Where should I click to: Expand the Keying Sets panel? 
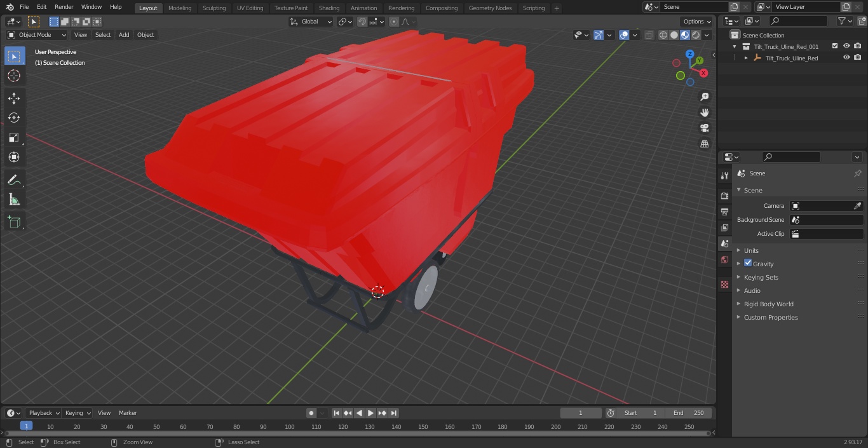click(738, 277)
